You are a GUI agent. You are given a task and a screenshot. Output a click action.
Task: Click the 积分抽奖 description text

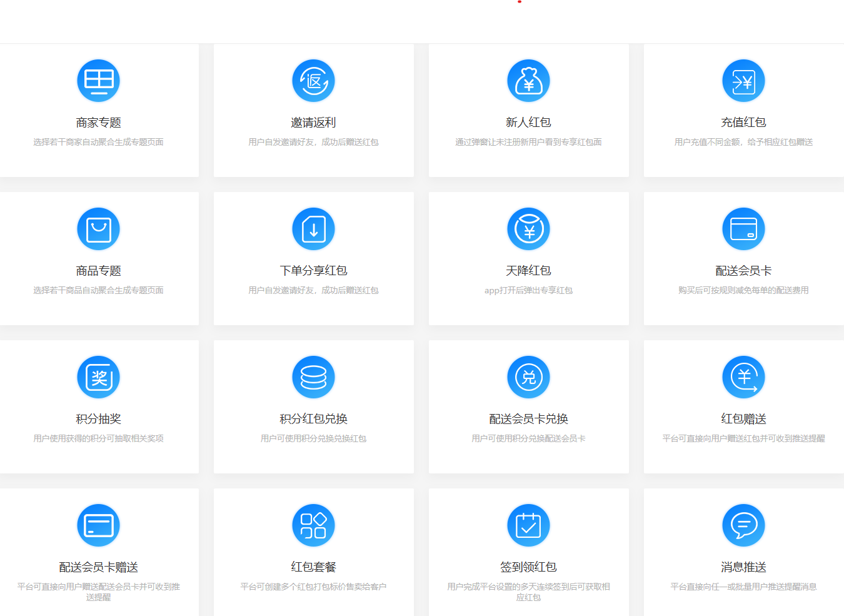pos(98,438)
